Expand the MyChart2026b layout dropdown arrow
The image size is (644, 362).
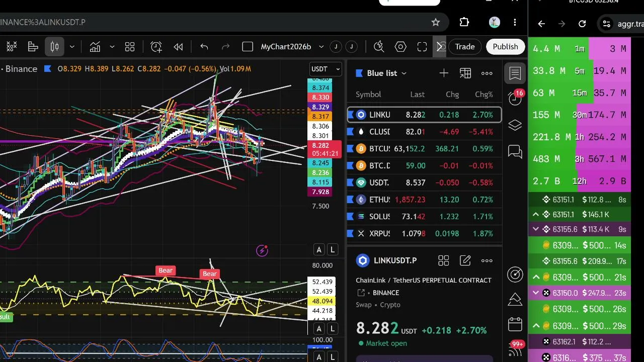tap(321, 47)
